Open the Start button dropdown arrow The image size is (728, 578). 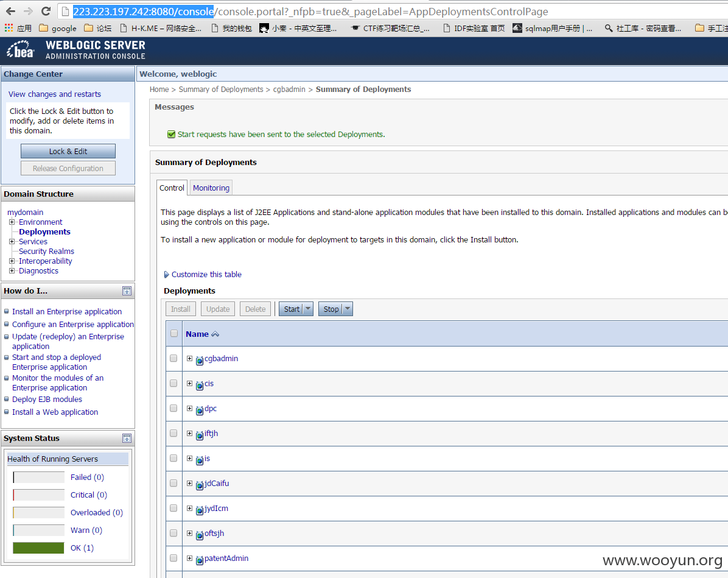tap(308, 309)
